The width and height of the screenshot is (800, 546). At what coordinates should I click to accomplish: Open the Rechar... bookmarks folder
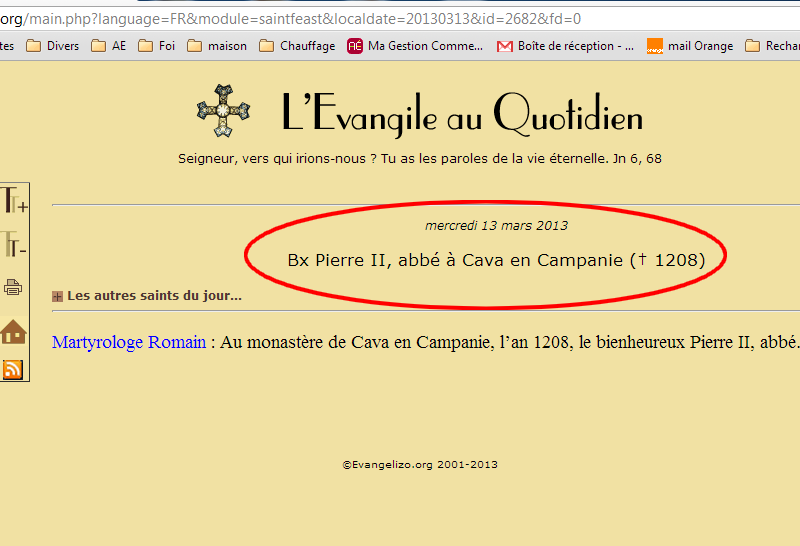point(772,46)
